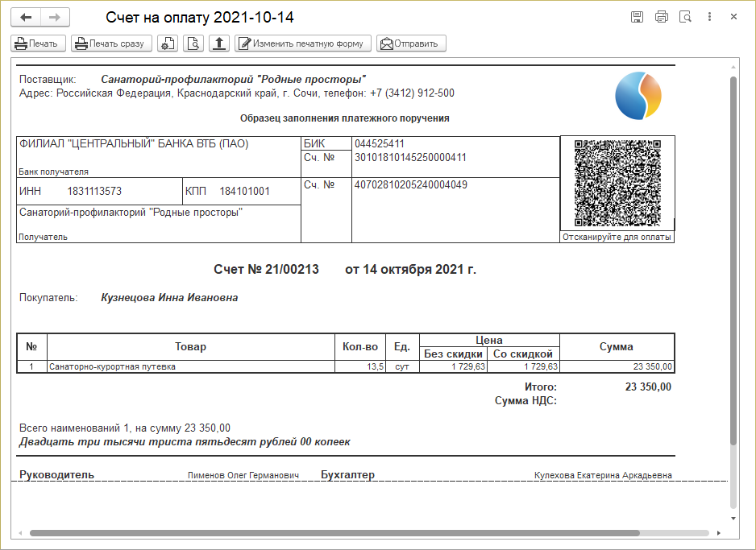Click scroll left arrow of horizontal scrollbar
The image size is (756, 550).
pos(20,533)
